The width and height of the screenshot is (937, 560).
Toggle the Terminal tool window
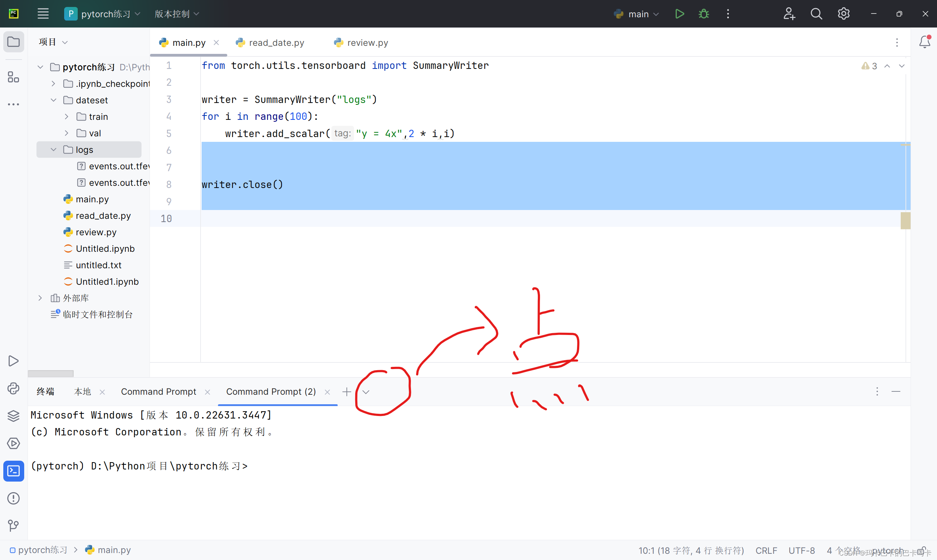click(14, 471)
